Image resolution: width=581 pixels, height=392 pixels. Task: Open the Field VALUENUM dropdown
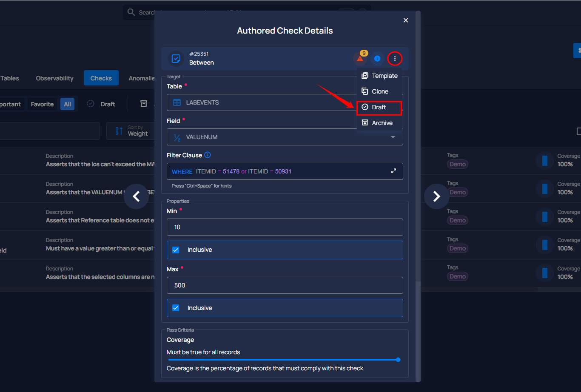(x=285, y=137)
